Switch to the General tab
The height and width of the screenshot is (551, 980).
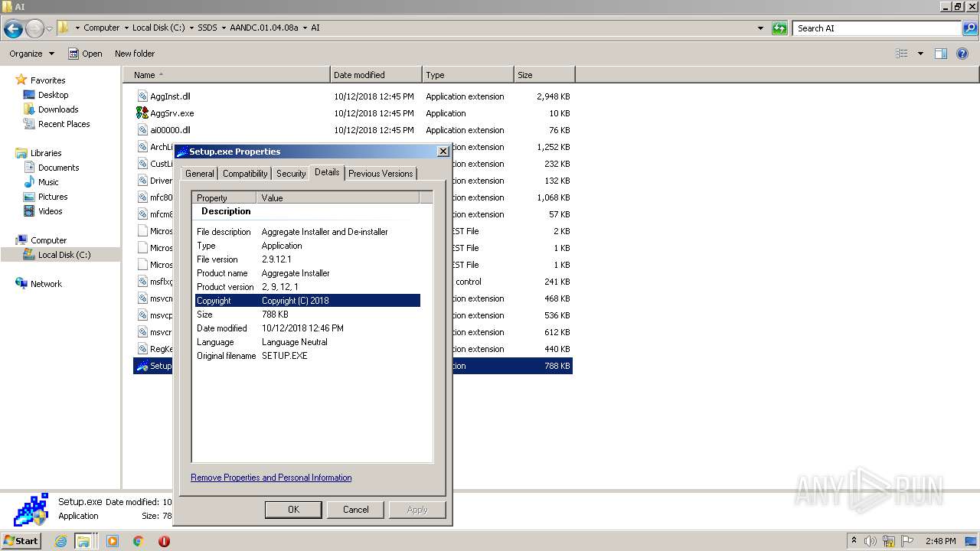(x=200, y=174)
